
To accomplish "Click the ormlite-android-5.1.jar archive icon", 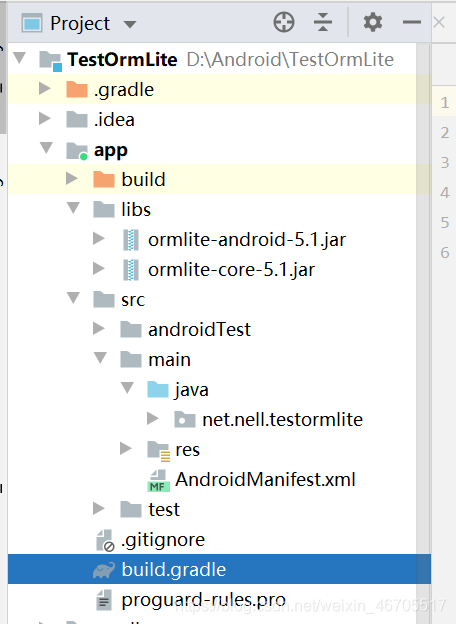I will (131, 240).
